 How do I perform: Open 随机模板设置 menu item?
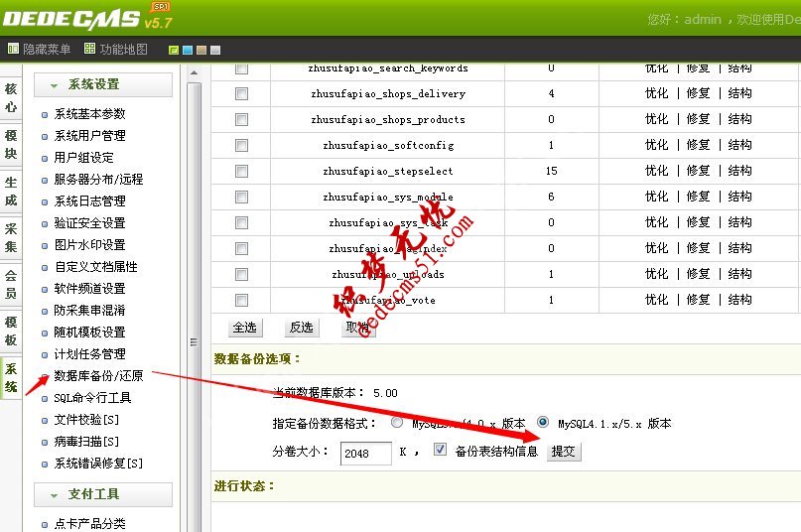(89, 332)
